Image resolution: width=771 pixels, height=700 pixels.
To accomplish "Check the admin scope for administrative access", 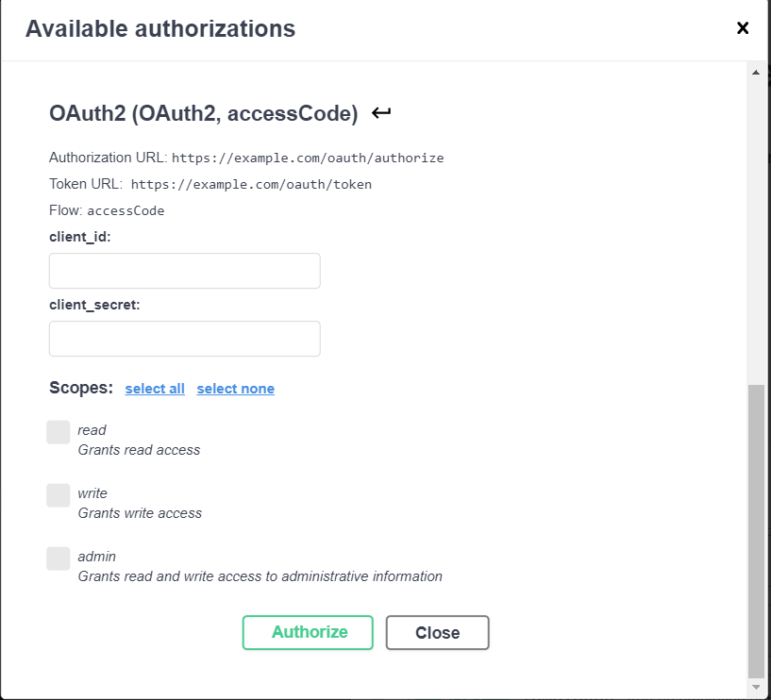I will (x=58, y=558).
